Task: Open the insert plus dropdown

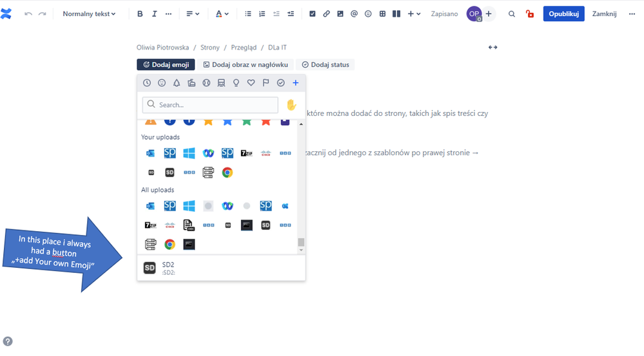Action: click(x=414, y=14)
